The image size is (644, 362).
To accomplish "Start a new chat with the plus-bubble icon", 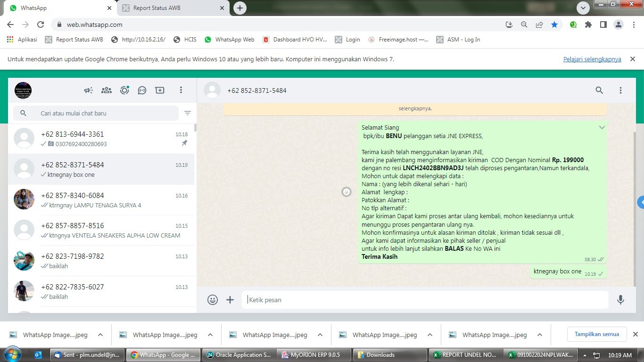I will (160, 90).
